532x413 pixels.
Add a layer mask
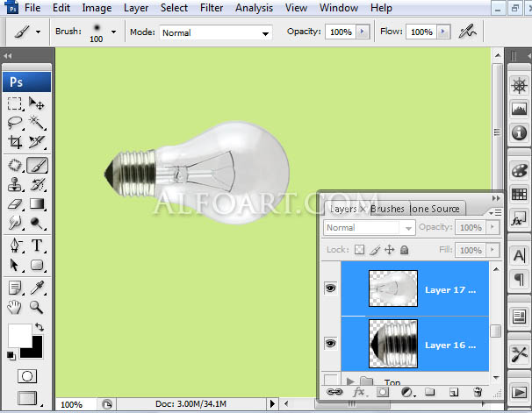point(383,392)
